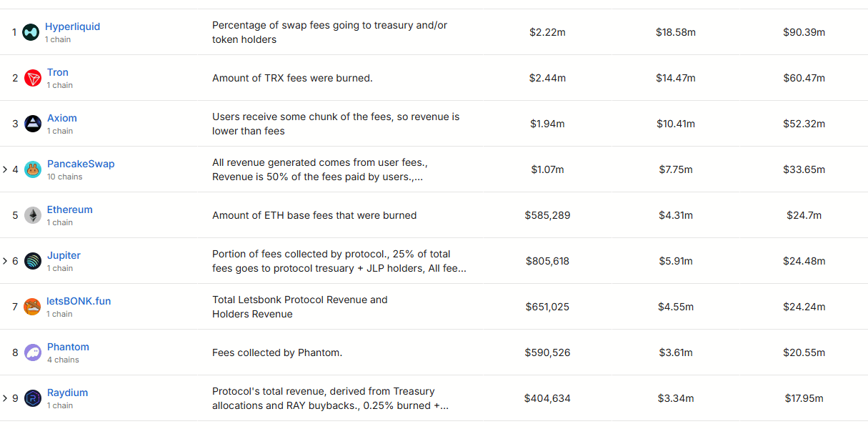
Task: Click the red Tron logo icon
Action: (x=33, y=78)
